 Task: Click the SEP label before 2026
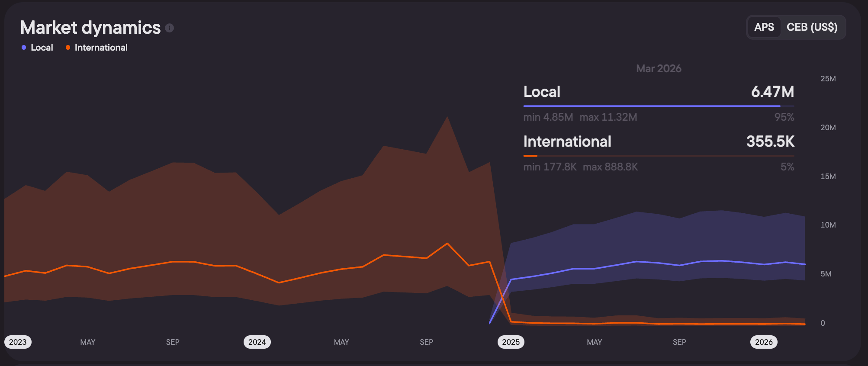pos(679,342)
